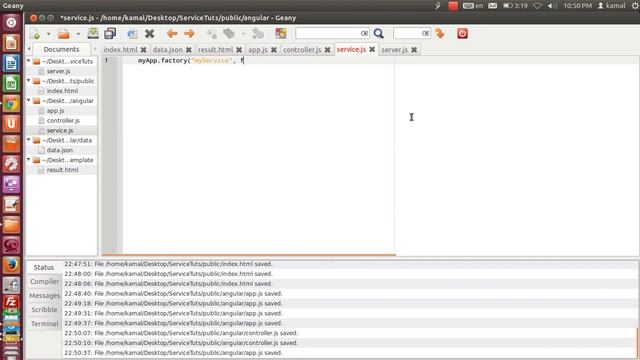The image size is (640, 360).
Task: Open FileZilla from the Ubuntu launcher
Action: [x=11, y=302]
